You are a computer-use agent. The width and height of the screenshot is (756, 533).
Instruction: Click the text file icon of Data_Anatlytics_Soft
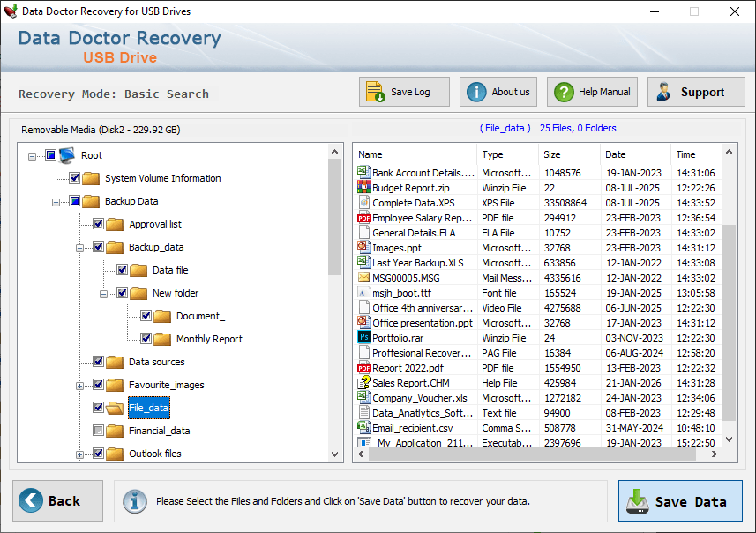click(363, 412)
